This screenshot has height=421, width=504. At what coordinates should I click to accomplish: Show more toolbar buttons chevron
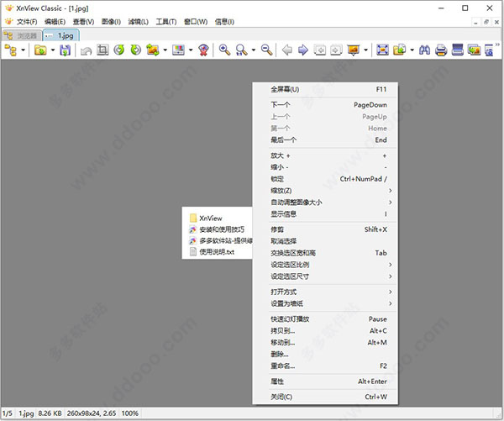[x=497, y=45]
